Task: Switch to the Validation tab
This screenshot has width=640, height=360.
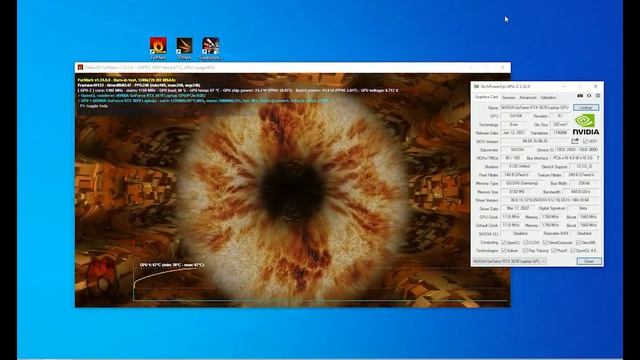Action: pos(548,98)
